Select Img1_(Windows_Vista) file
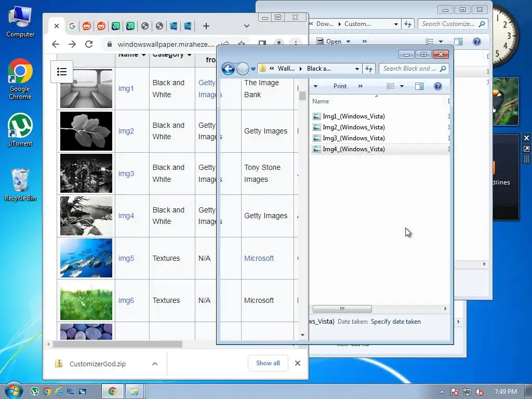532x399 pixels. [x=353, y=116]
